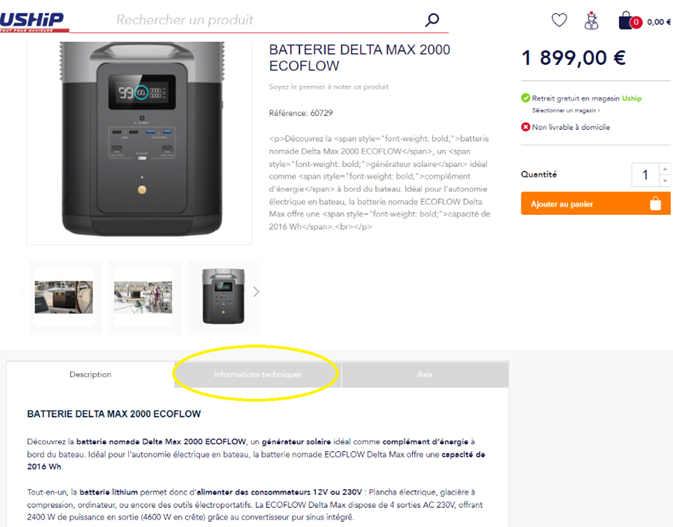The height and width of the screenshot is (527, 673).
Task: Click Ajouter au panier button
Action: (595, 203)
